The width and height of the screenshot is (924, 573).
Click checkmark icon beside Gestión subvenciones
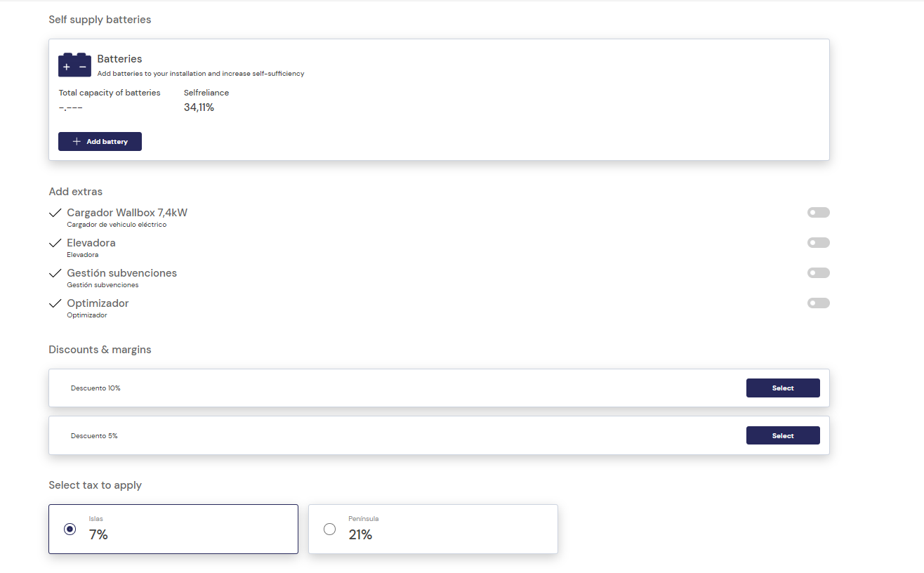(55, 273)
